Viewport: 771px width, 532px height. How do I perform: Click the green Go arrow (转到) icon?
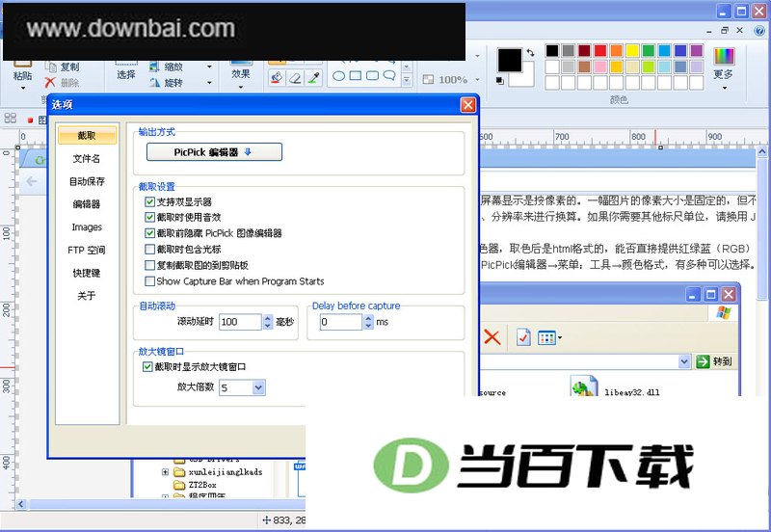(x=704, y=361)
